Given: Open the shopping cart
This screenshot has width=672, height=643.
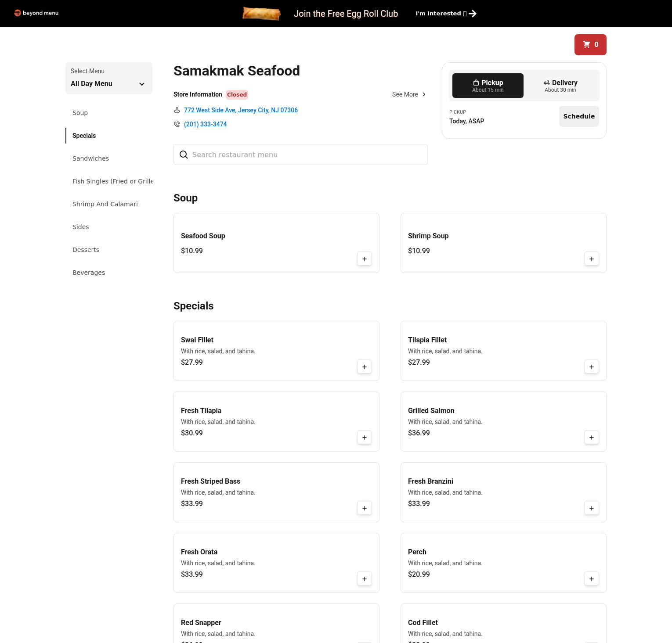Looking at the screenshot, I should [590, 45].
